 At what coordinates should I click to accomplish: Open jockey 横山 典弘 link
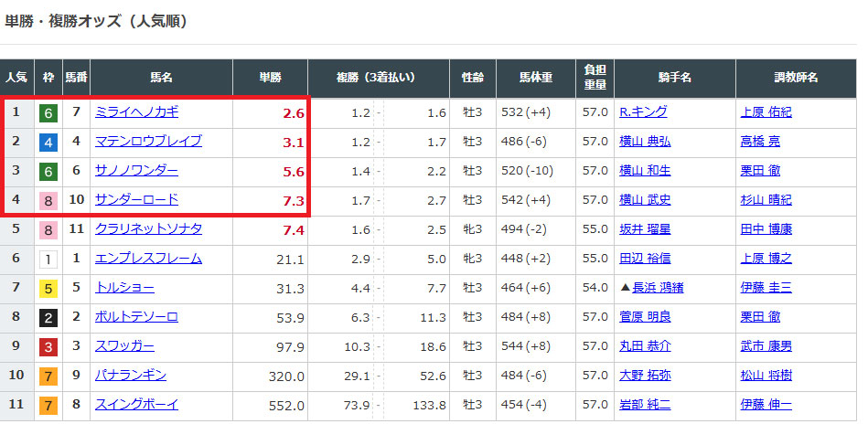click(645, 142)
